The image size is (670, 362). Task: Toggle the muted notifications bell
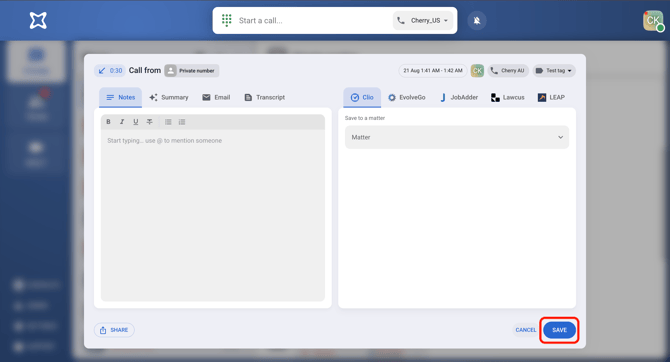[x=477, y=21]
